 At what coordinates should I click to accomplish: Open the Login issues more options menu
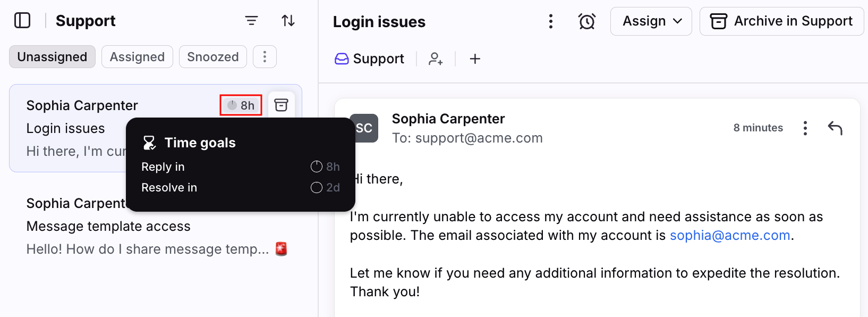pos(551,21)
